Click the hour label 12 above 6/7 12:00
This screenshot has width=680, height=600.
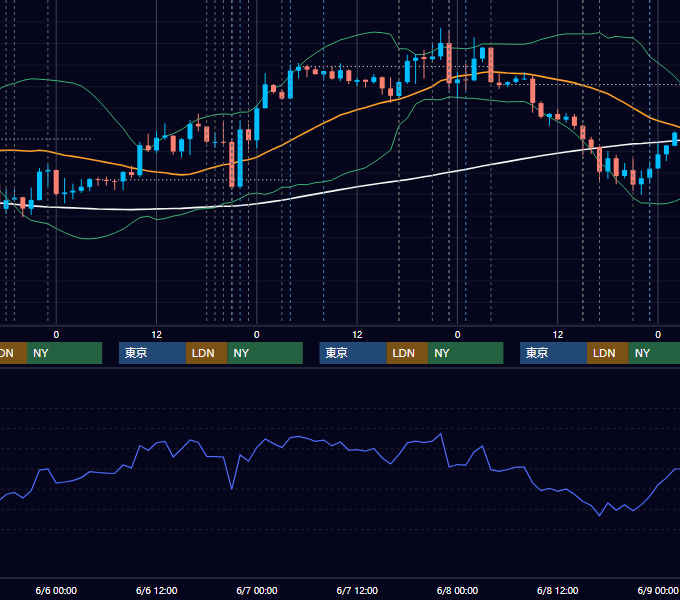[357, 335]
